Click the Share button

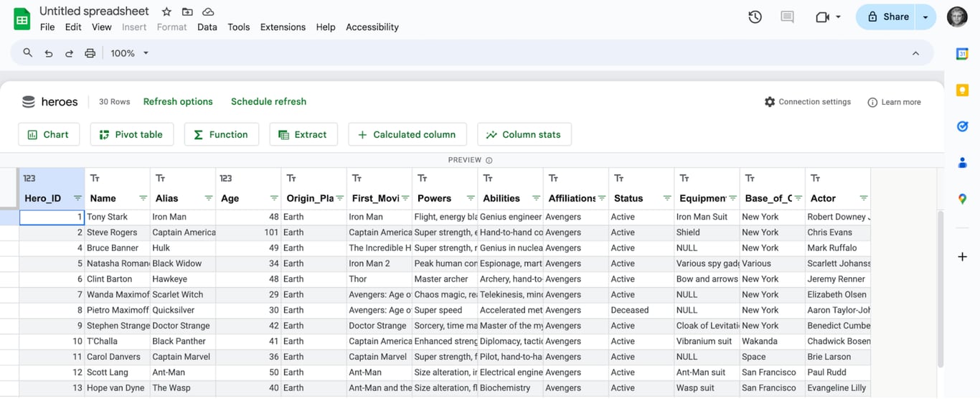click(887, 17)
